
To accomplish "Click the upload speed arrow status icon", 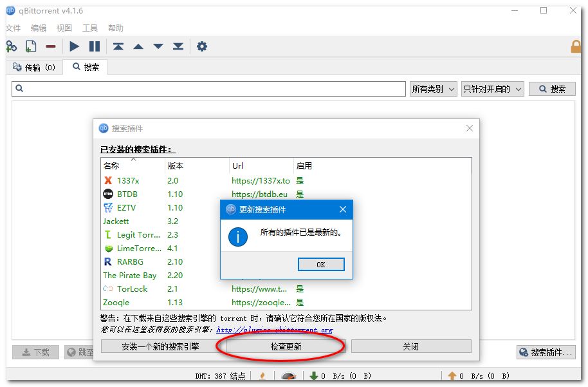I will [x=452, y=376].
